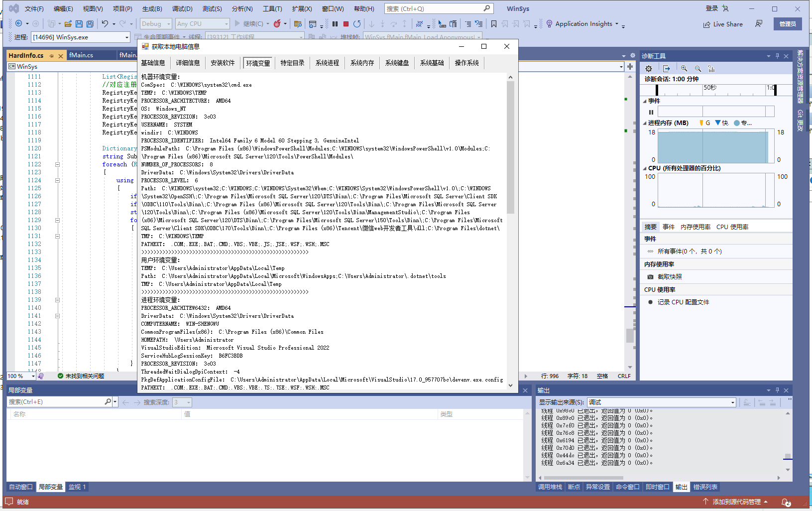Save all files with double-floppy icon
Image resolution: width=812 pixels, height=511 pixels.
(90, 23)
